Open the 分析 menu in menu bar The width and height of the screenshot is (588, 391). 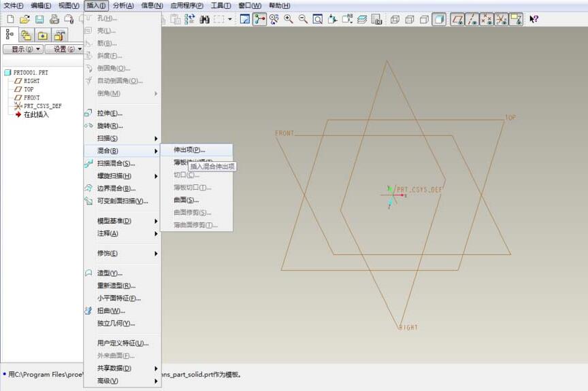[x=123, y=5]
